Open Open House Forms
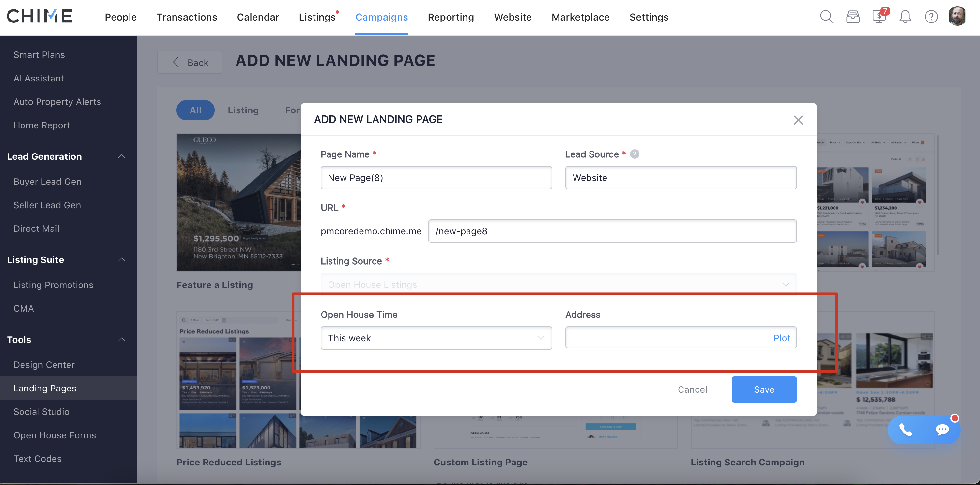 [x=54, y=435]
